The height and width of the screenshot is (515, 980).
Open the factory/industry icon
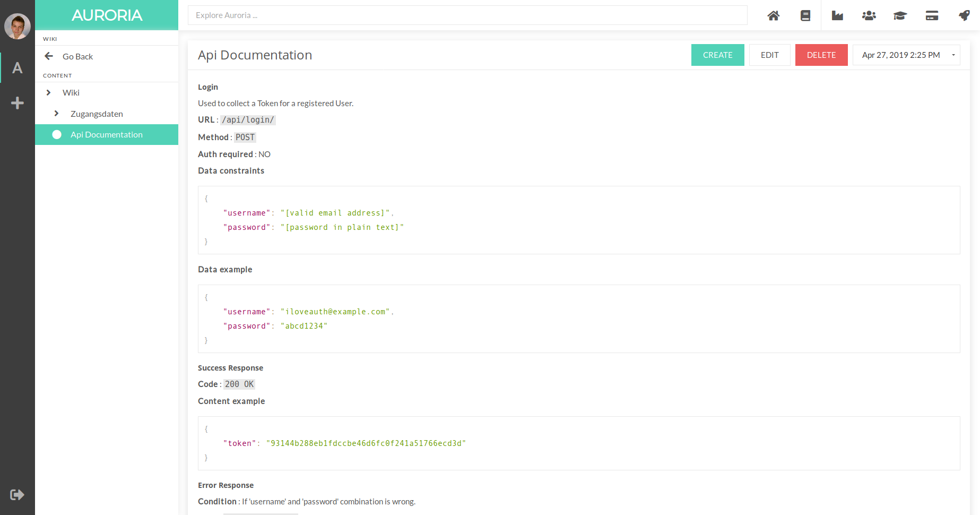[x=837, y=15]
